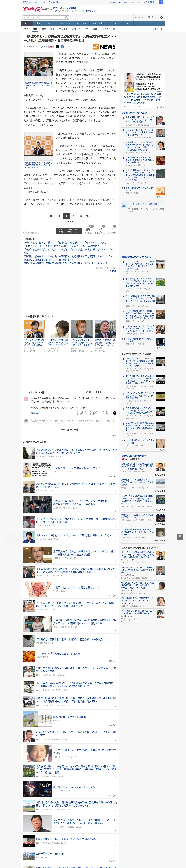Viewport: 186px width, 868px height.
Task: Open the 国際 category
Action: (44, 29)
